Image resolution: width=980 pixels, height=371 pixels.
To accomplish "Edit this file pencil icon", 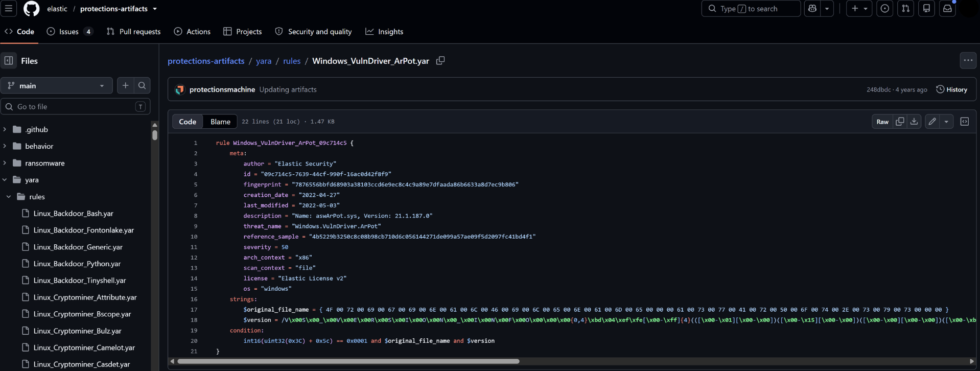I will coord(932,122).
